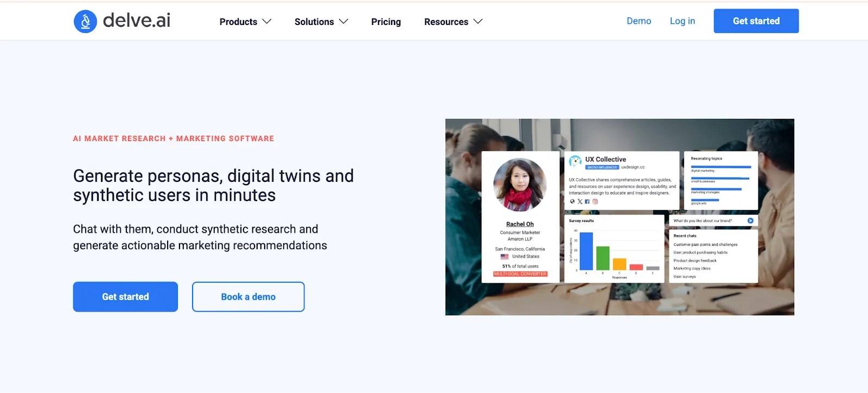Screen dimensions: 868x393
Task: Click Rachel Oh's profile photo
Action: (520, 185)
